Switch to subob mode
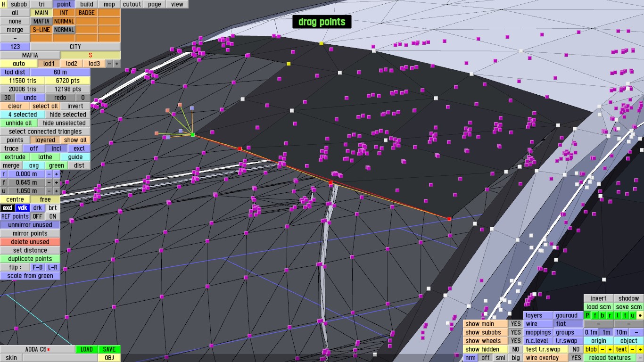Screen dimensions: 644x362 [19, 4]
